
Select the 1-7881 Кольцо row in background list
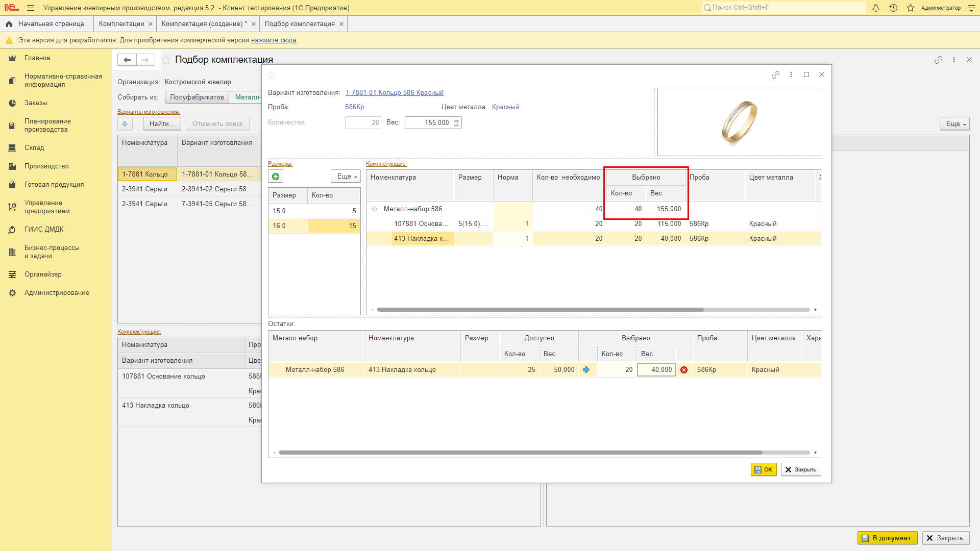(189, 174)
